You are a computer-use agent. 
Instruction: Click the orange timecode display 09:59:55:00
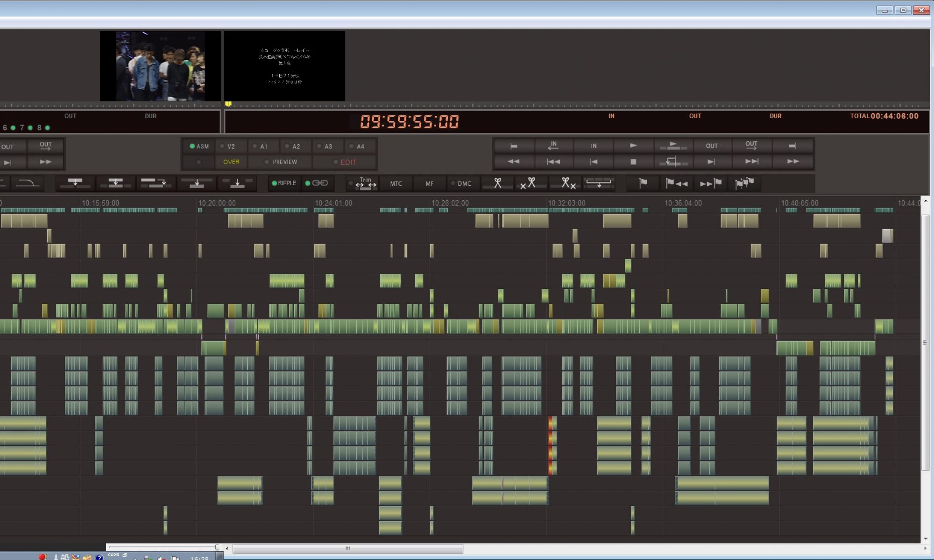(x=409, y=122)
